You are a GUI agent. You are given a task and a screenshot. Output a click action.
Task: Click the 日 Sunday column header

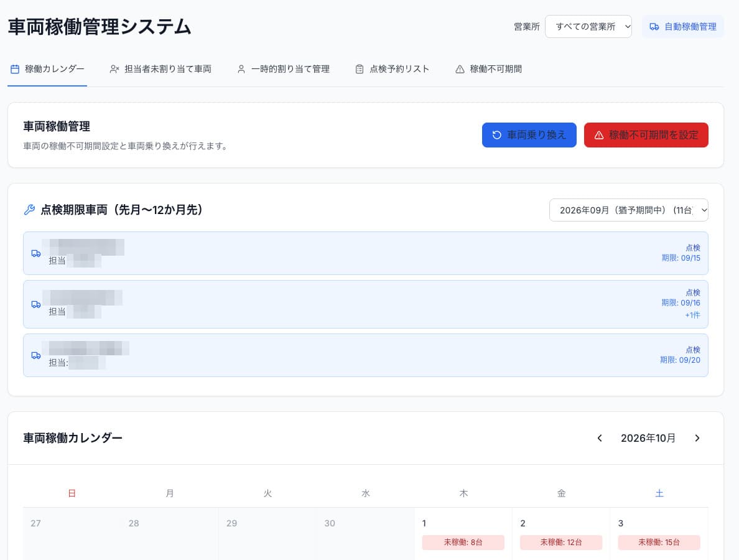[72, 493]
